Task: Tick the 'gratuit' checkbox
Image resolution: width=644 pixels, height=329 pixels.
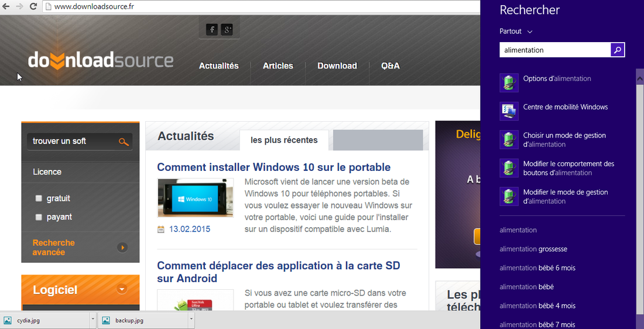Action: 39,198
